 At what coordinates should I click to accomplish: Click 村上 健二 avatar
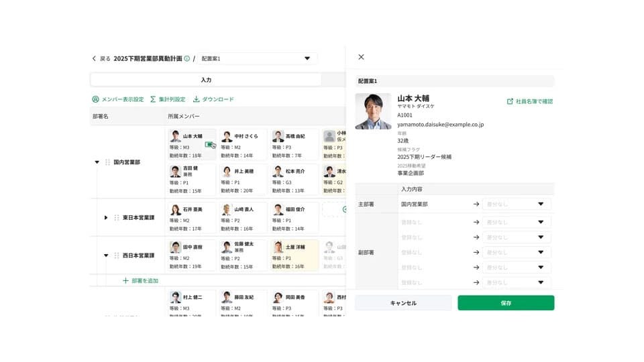tap(175, 298)
